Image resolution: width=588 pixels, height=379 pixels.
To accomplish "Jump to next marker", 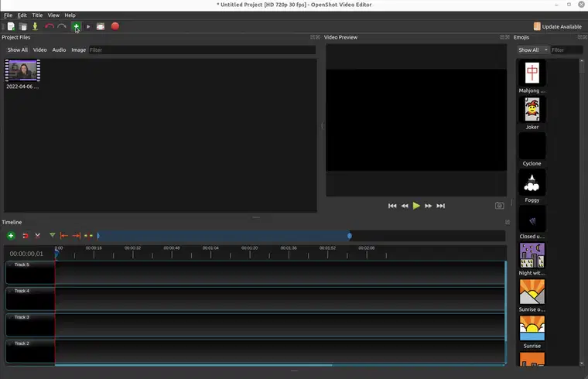I will [76, 236].
